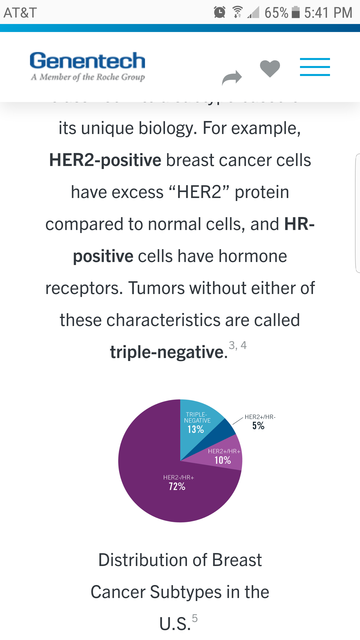The image size is (360, 640).
Task: Tap the bold triple-negative term
Action: point(169,352)
